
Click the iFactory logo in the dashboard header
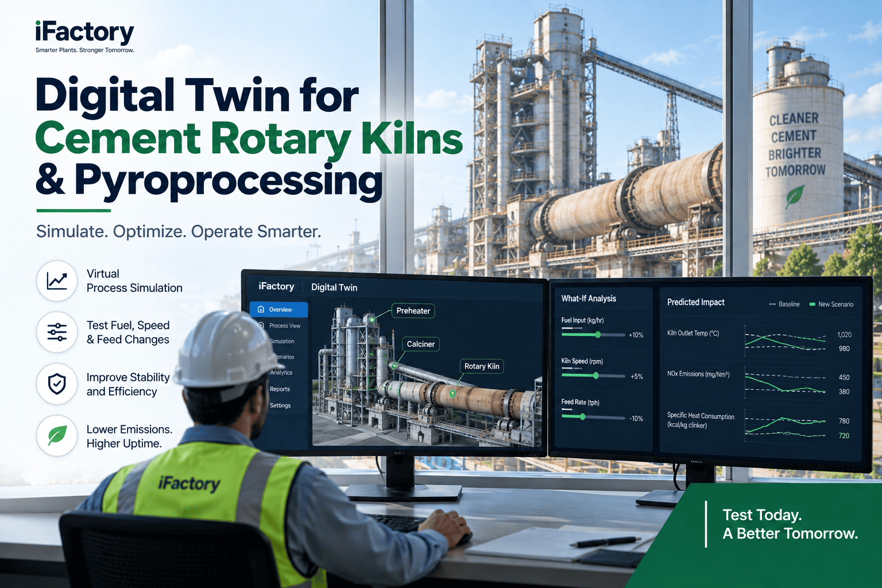[276, 286]
